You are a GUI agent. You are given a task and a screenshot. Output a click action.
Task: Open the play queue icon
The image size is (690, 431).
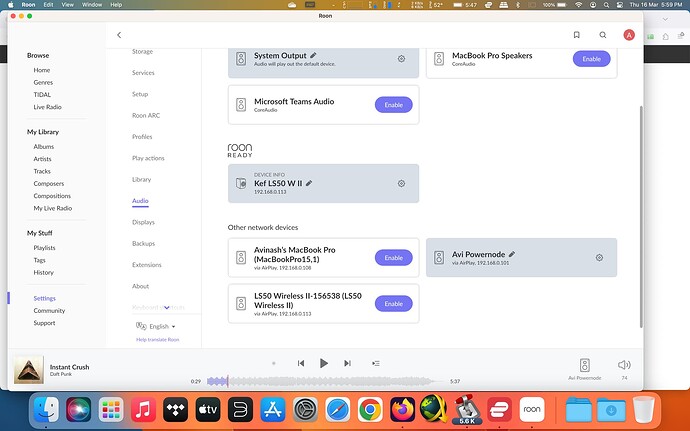point(375,363)
